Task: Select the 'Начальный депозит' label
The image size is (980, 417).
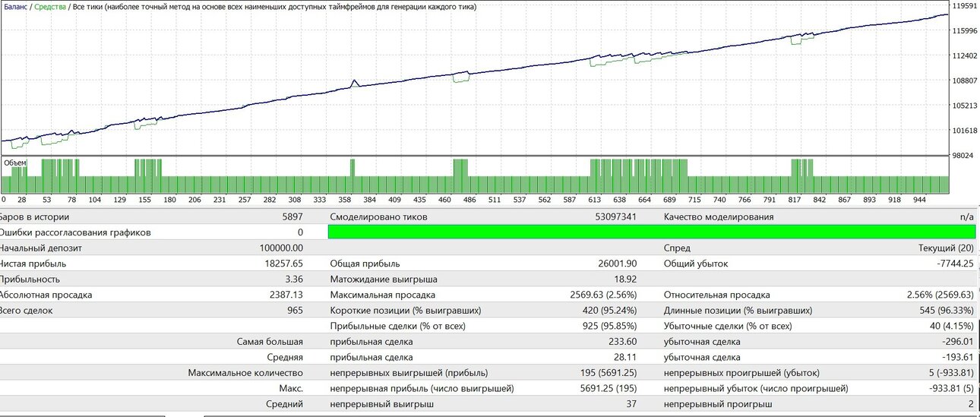Action: (x=40, y=248)
